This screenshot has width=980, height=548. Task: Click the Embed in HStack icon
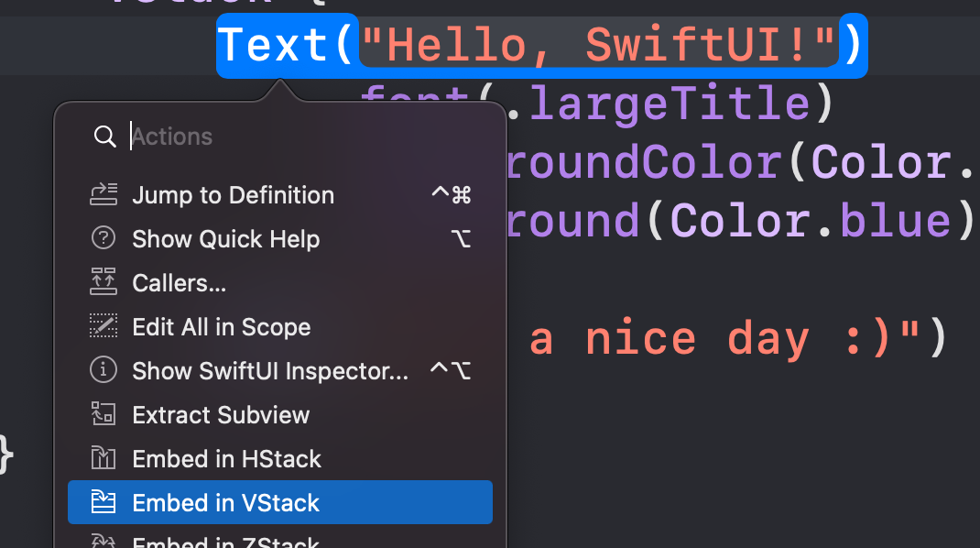point(103,458)
